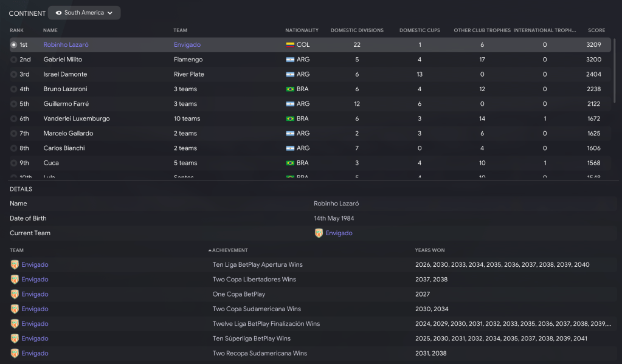Select the radio button for Israel Damonte

pyautogui.click(x=14, y=74)
